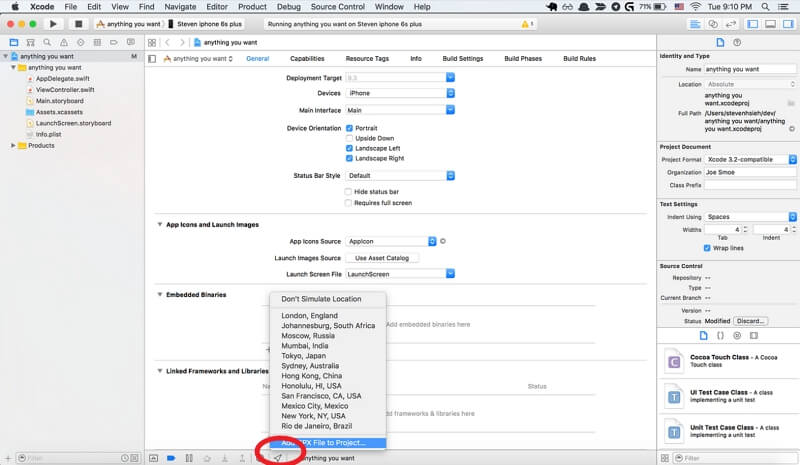Run the app with the Play button
Image resolution: width=800 pixels, height=465 pixels.
click(x=53, y=24)
